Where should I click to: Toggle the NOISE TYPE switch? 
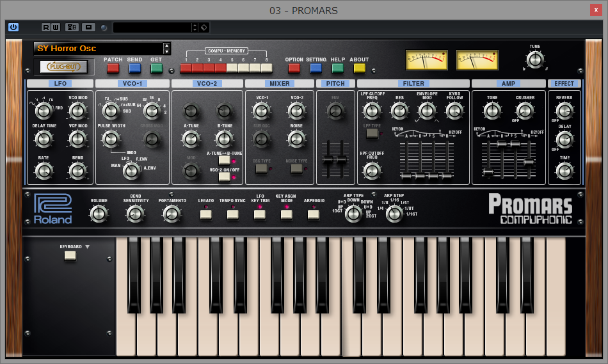pyautogui.click(x=296, y=169)
